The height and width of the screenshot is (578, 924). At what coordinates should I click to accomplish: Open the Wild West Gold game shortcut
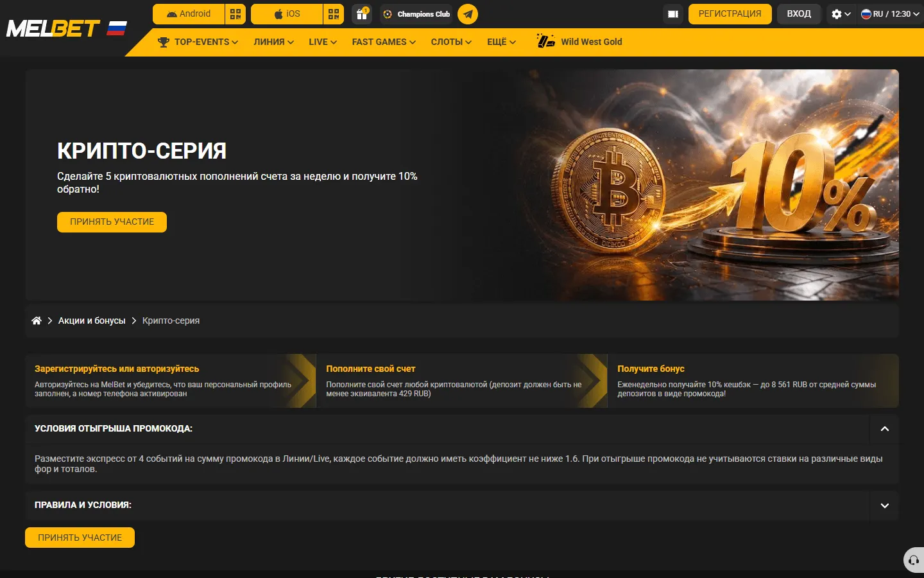[579, 42]
